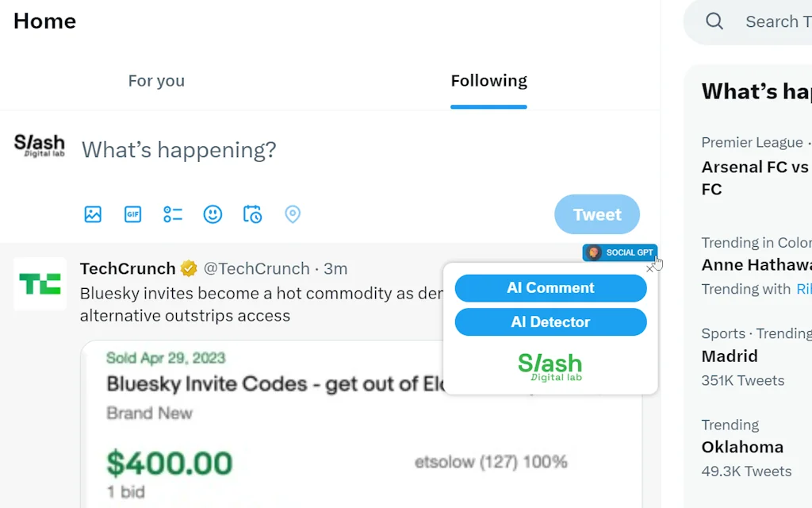Tag a location using the location pin icon
The width and height of the screenshot is (812, 508).
click(293, 214)
